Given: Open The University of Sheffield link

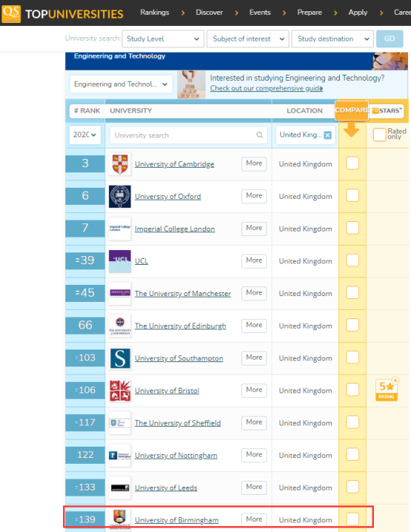Looking at the screenshot, I should click(x=178, y=423).
